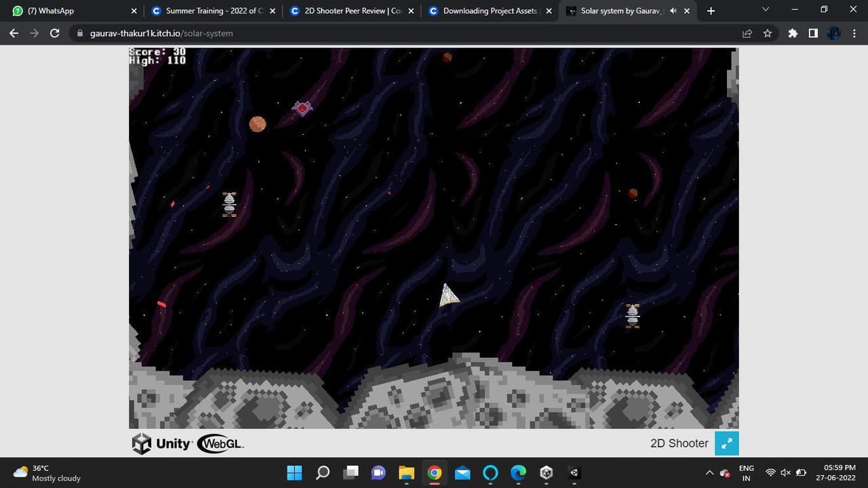Close the Downloading Project Assets tab
Viewport: 868px width, 488px height.
click(549, 11)
